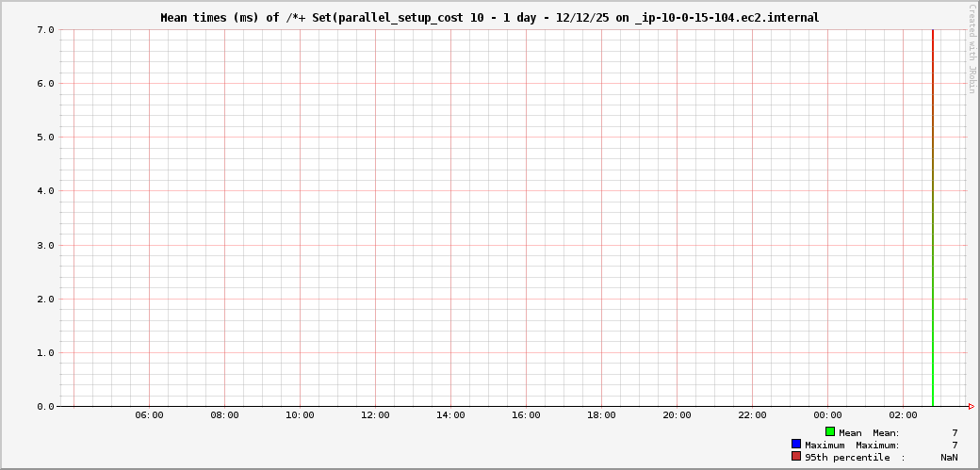Click the red 95th percentile legend swatch
The width and height of the screenshot is (980, 470).
[x=796, y=456]
